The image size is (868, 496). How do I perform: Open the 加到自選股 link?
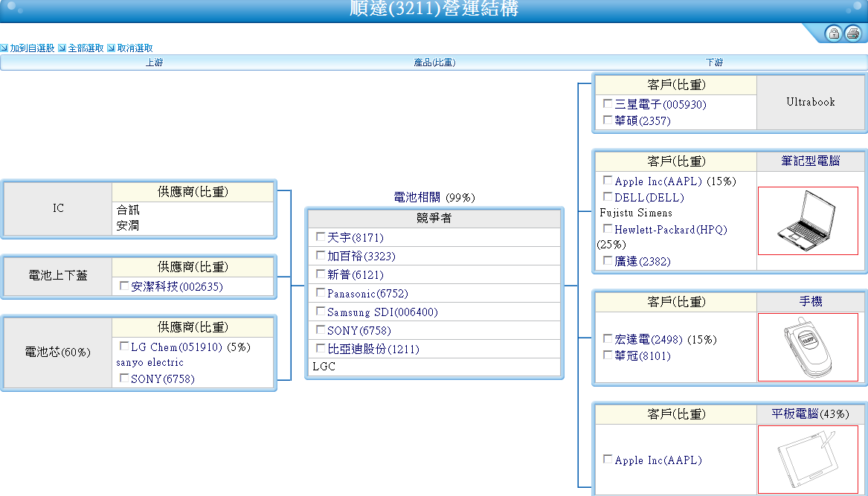point(32,48)
